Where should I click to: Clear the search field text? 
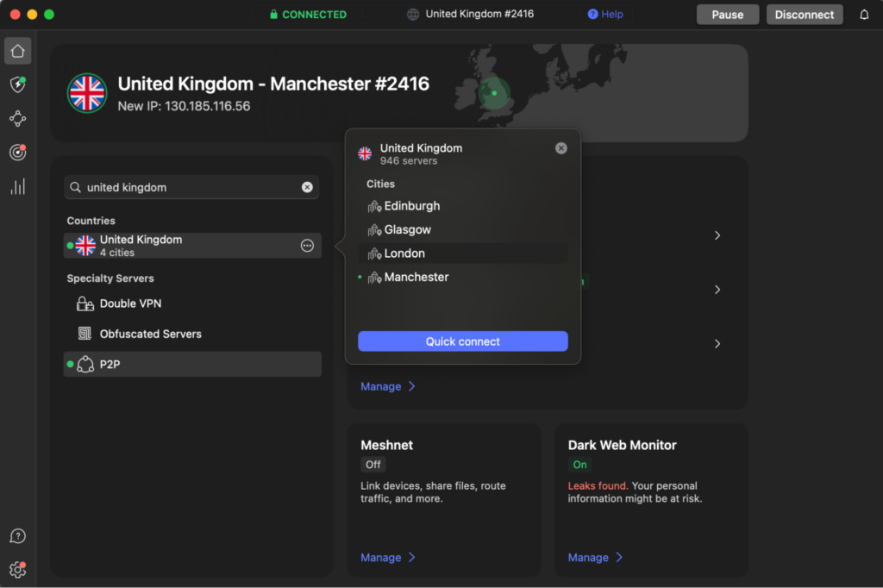(x=307, y=187)
